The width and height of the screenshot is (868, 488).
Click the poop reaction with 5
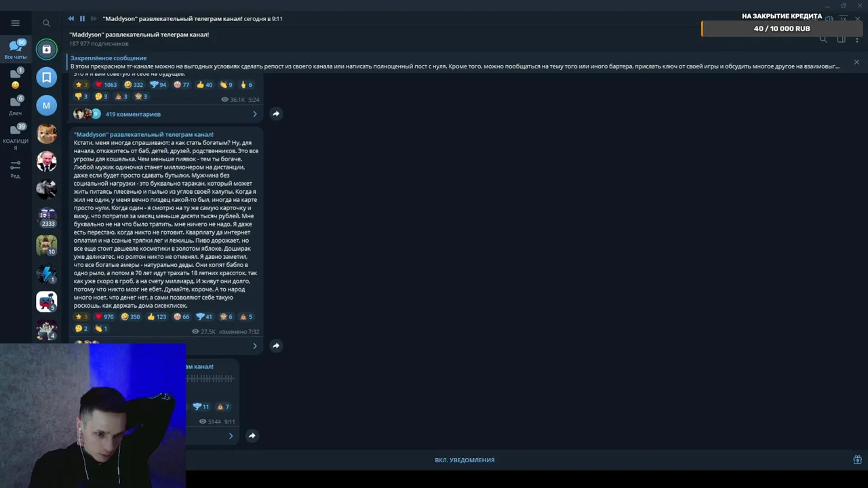point(246,317)
